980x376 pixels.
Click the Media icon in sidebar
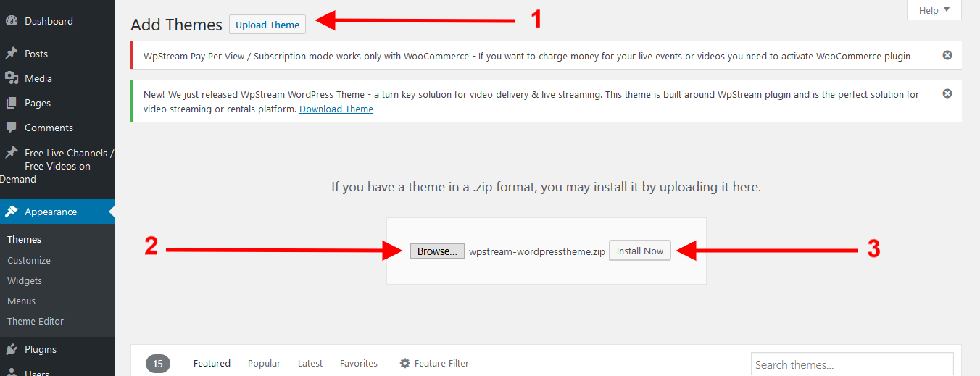pyautogui.click(x=12, y=78)
